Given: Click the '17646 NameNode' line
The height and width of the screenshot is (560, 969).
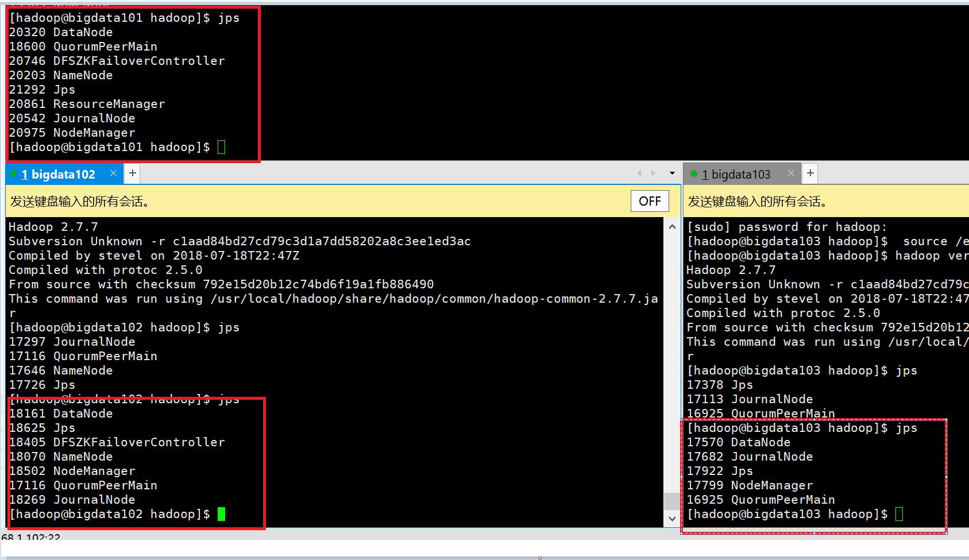Looking at the screenshot, I should (61, 370).
